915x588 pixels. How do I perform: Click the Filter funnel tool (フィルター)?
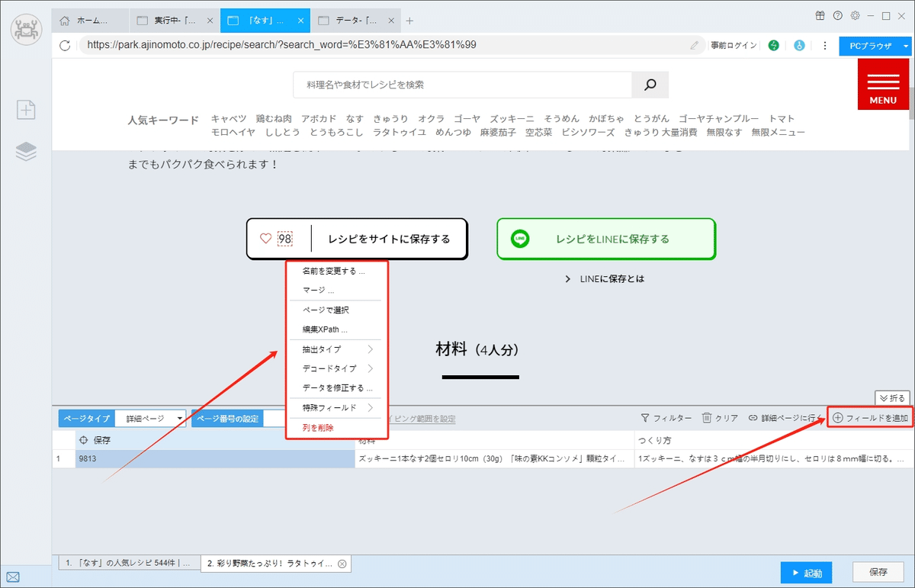coord(666,418)
